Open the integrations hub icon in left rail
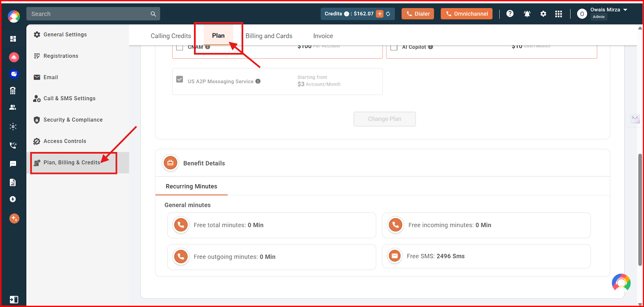The image size is (644, 307). (13, 126)
